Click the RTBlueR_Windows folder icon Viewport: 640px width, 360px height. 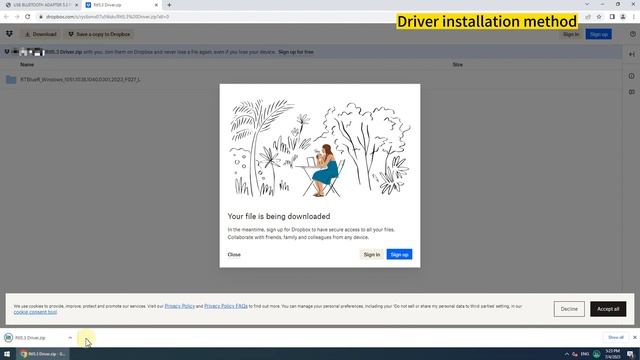[11, 80]
